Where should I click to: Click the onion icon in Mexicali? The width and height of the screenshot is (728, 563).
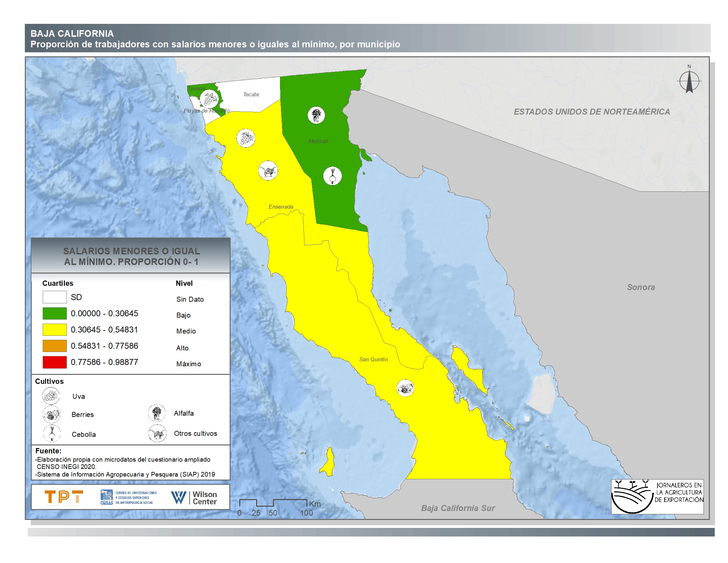click(x=332, y=176)
